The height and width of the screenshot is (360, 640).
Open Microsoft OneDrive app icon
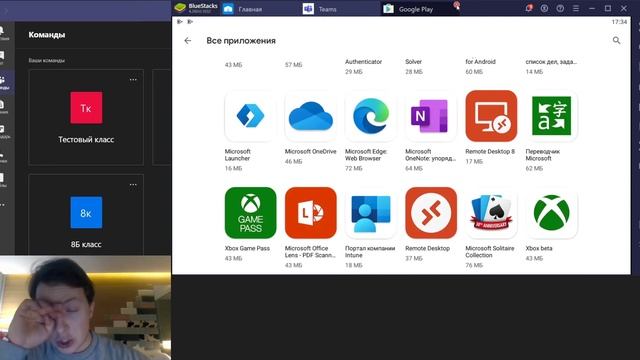[x=311, y=116]
